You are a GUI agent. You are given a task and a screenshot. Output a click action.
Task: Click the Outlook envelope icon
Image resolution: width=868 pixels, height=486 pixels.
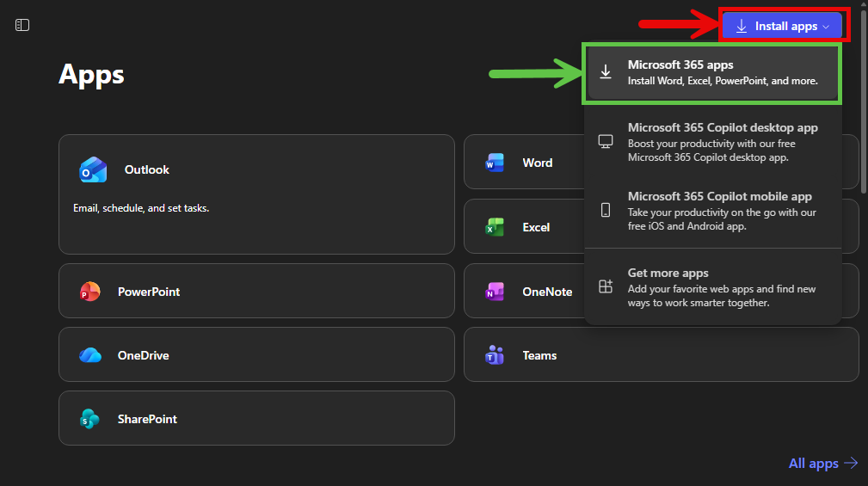[x=93, y=169]
